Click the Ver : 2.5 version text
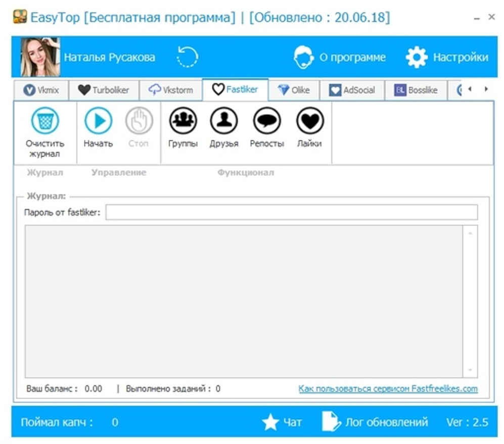Screen dimensions: 504x444 coord(467,422)
